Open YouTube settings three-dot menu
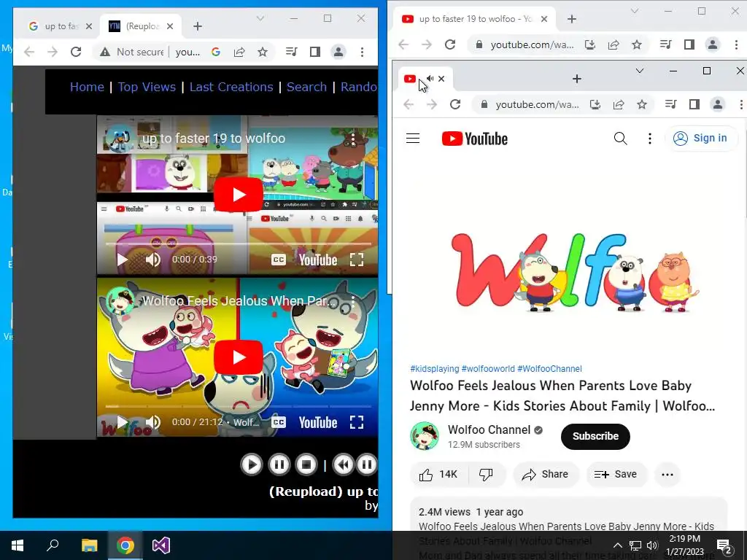The image size is (747, 560). point(650,139)
